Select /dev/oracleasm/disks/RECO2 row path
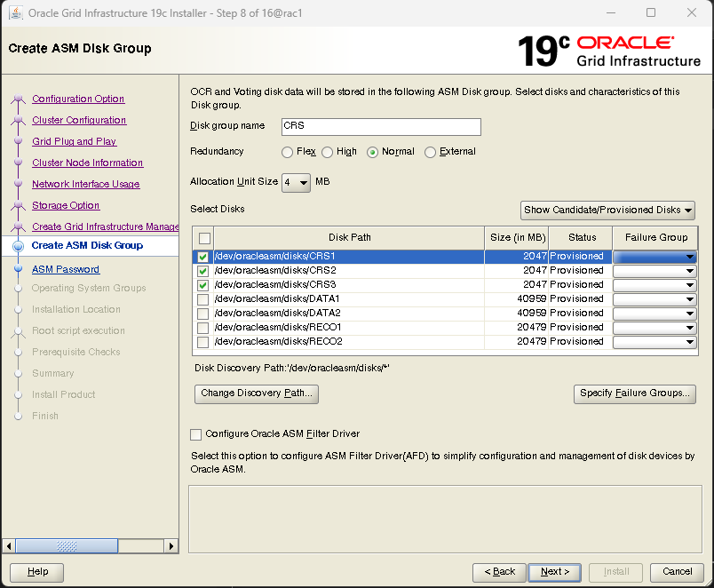Viewport: 714px width, 588px height. [278, 342]
